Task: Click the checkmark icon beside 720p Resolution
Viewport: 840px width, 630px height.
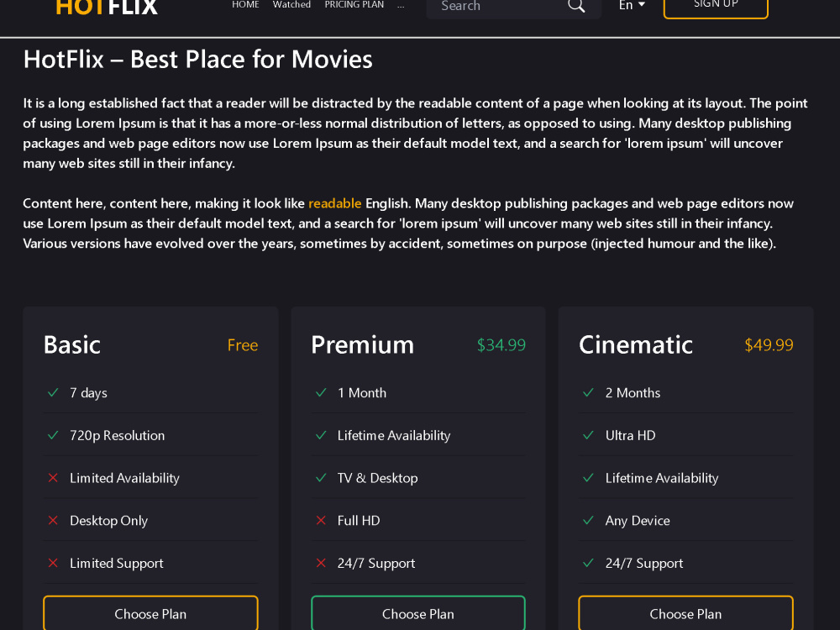Action: click(53, 435)
